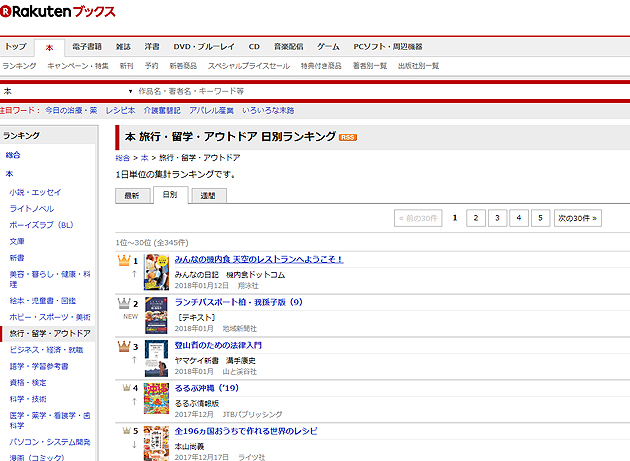The height and width of the screenshot is (461, 630).
Task: Click 新書 in the sidebar
Action: 17,258
